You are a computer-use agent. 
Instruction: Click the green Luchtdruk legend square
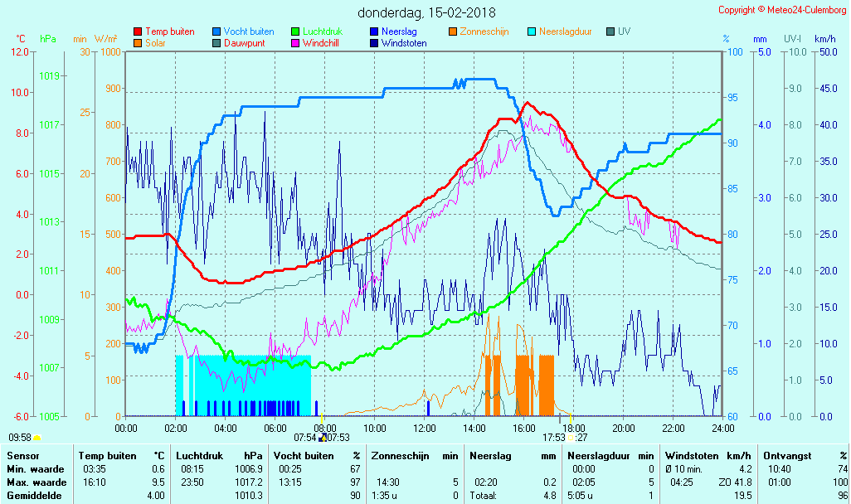pyautogui.click(x=295, y=32)
